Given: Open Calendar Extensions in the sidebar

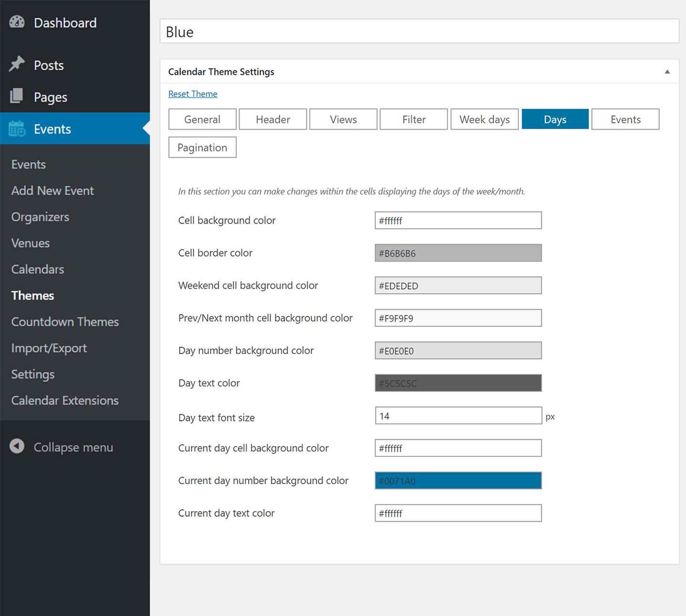Looking at the screenshot, I should click(x=65, y=401).
